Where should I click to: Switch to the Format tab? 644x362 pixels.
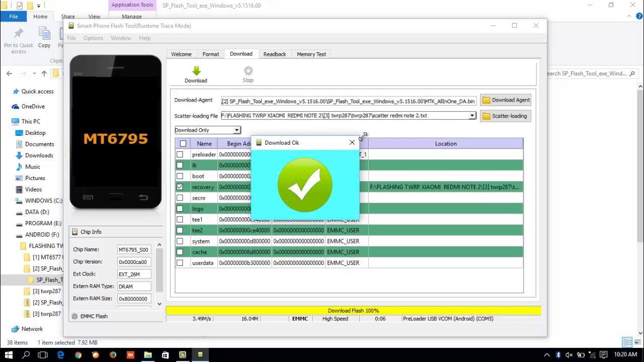tap(211, 54)
